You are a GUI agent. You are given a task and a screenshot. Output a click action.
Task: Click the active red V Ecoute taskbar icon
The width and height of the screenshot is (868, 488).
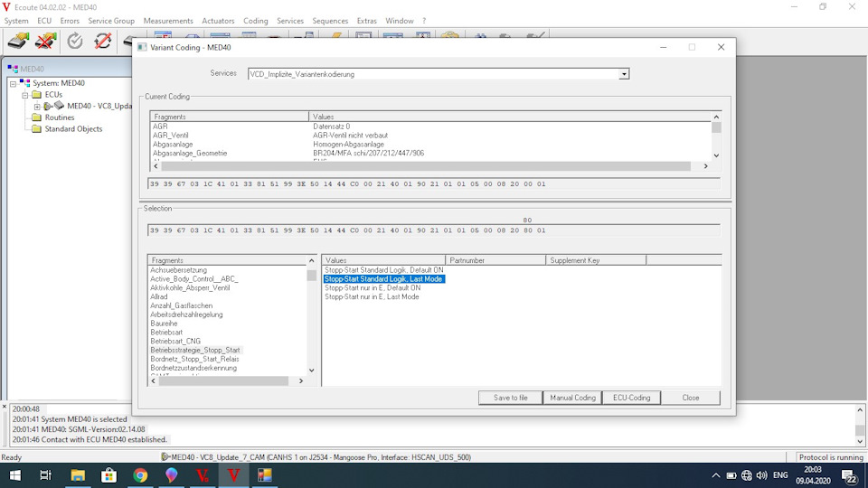click(x=233, y=475)
